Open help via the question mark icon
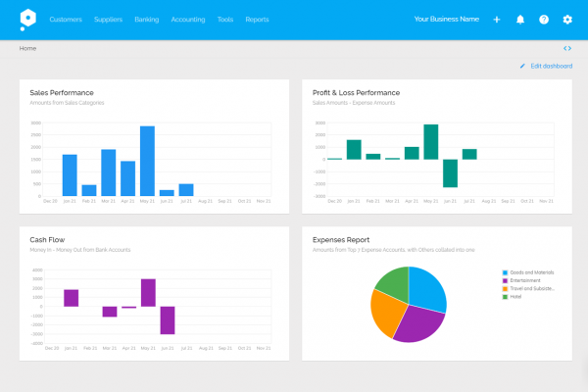This screenshot has height=392, width=588. 544,19
